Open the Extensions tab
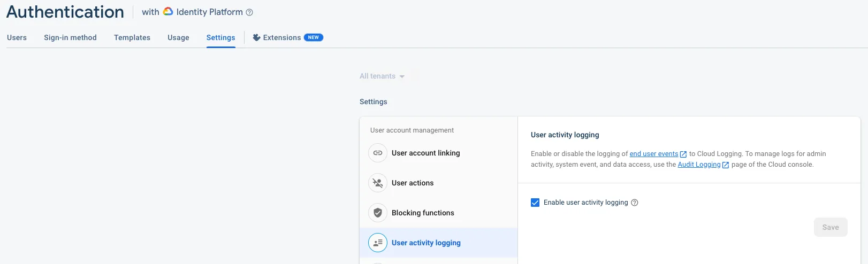This screenshot has height=264, width=868. (x=282, y=37)
